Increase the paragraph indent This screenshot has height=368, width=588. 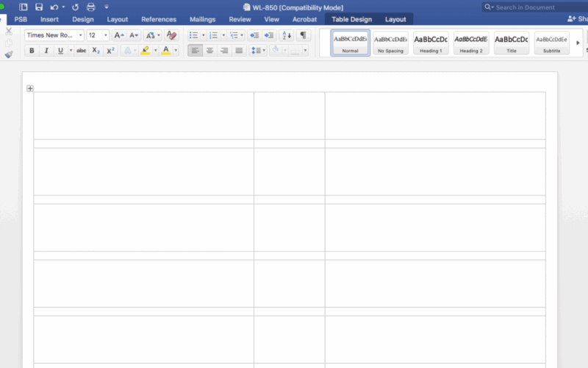click(269, 35)
